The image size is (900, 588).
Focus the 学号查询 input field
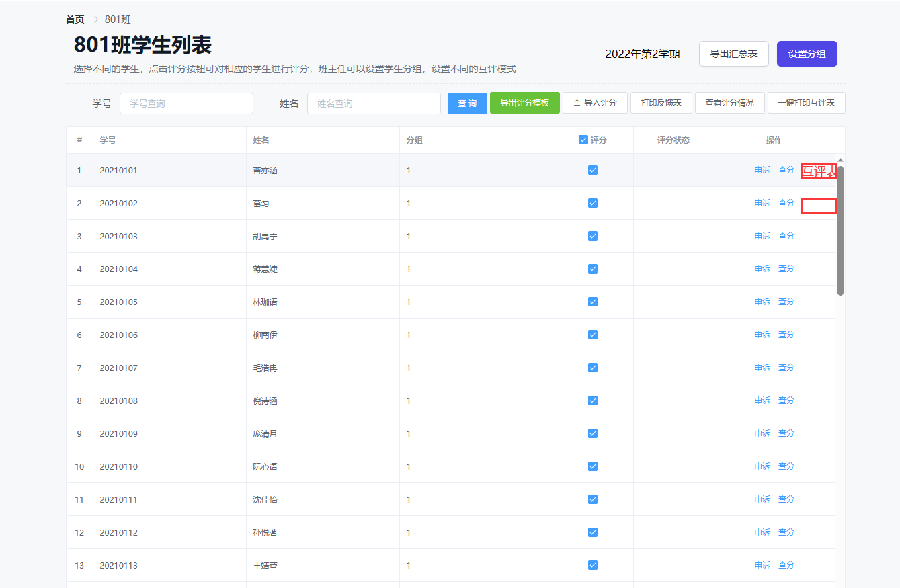tap(186, 103)
